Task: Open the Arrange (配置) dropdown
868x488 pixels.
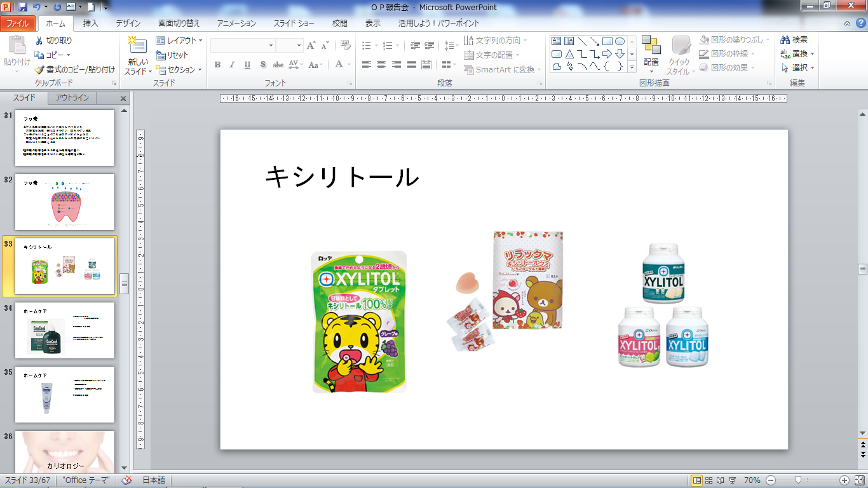Action: tap(651, 56)
